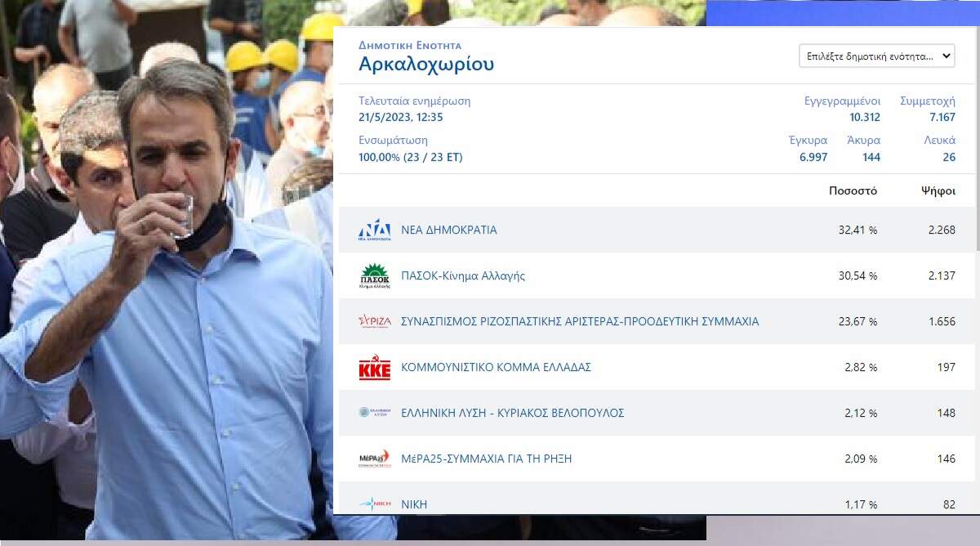The width and height of the screenshot is (980, 546).
Task: Select the ΝΕΑ ΔΗΜΟΚΡΑΤΙΑ party name
Action: (449, 230)
